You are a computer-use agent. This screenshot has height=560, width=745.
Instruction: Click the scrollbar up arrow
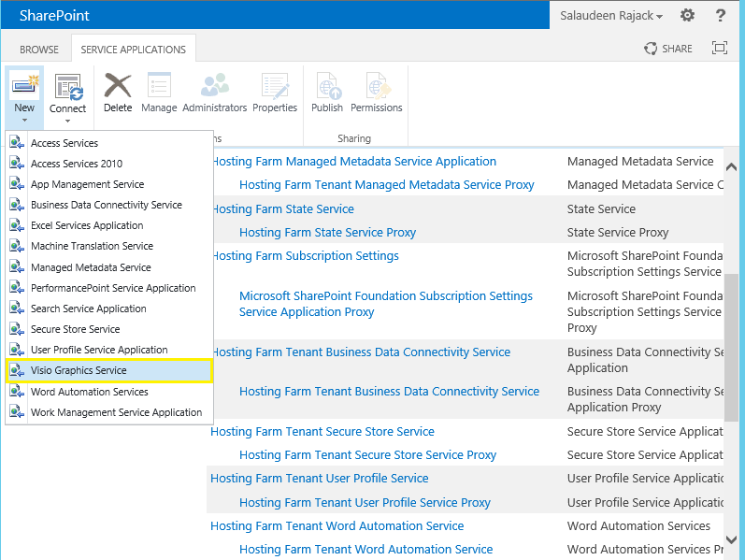click(731, 166)
